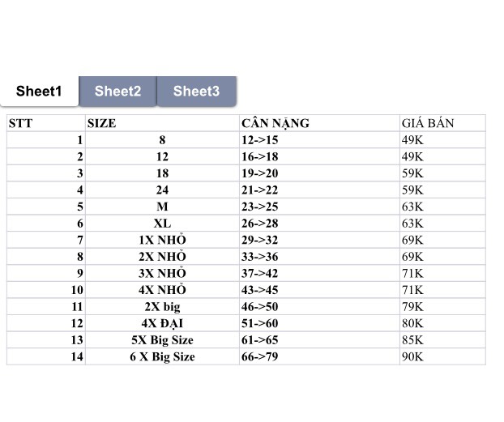Select the weight cell 12->15
This screenshot has width=504, height=422.
pos(319,140)
